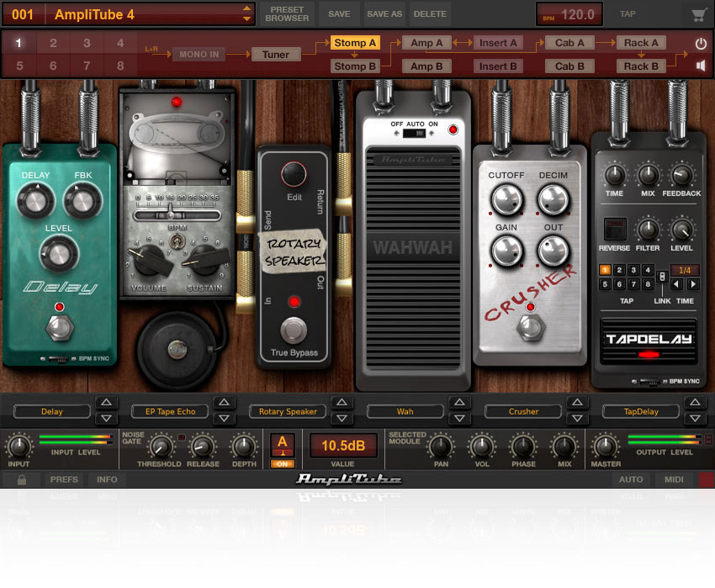Open the EP Tape Echo slot selector
715x588 pixels.
point(169,411)
